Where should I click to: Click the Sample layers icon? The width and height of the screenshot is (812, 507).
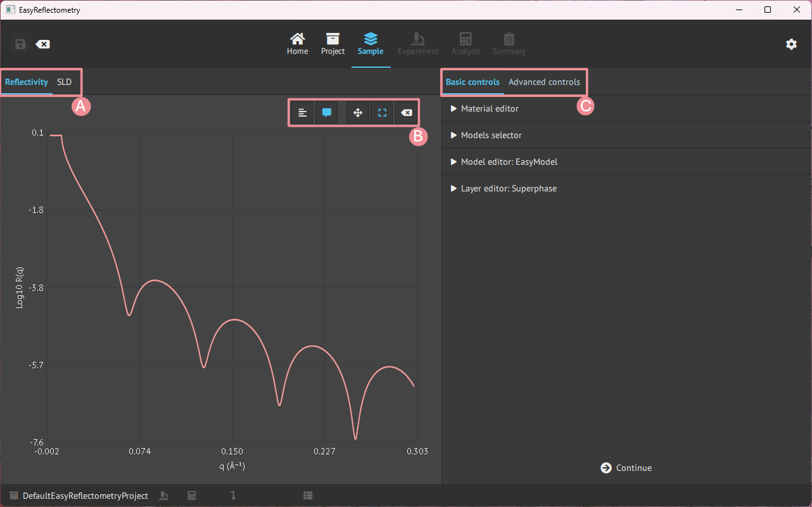(371, 44)
